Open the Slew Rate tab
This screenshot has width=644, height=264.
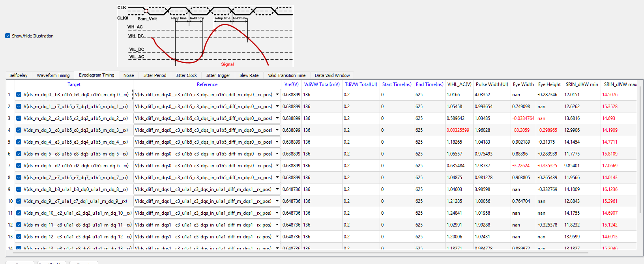point(249,75)
